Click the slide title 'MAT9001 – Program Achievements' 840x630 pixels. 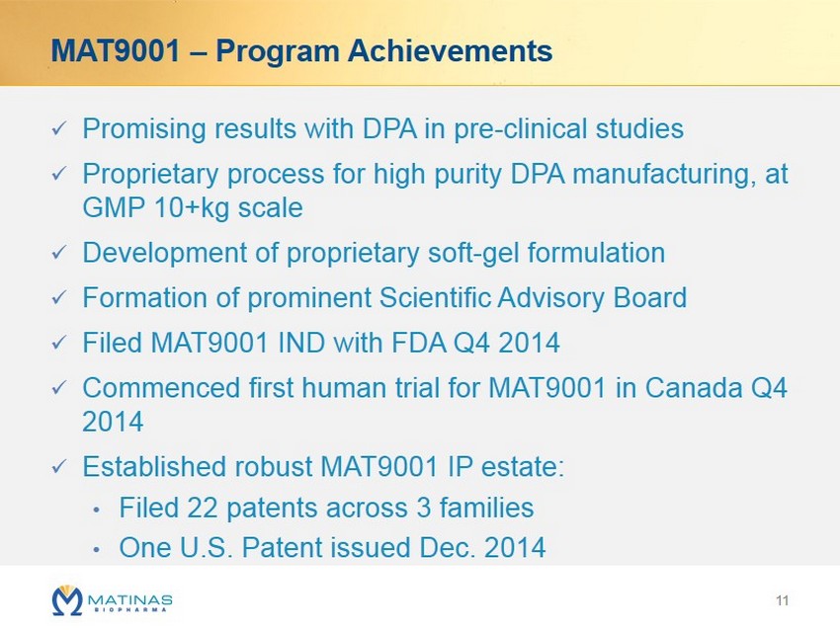(301, 50)
